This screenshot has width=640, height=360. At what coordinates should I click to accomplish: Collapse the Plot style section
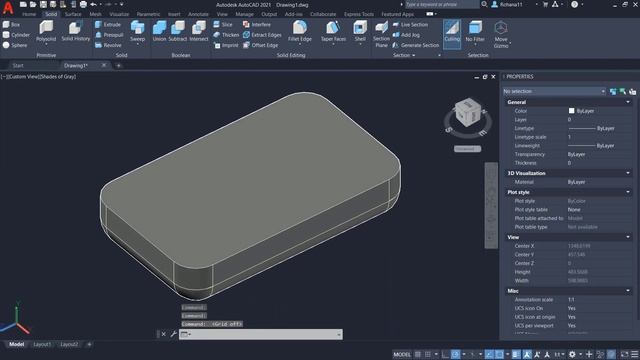628,192
